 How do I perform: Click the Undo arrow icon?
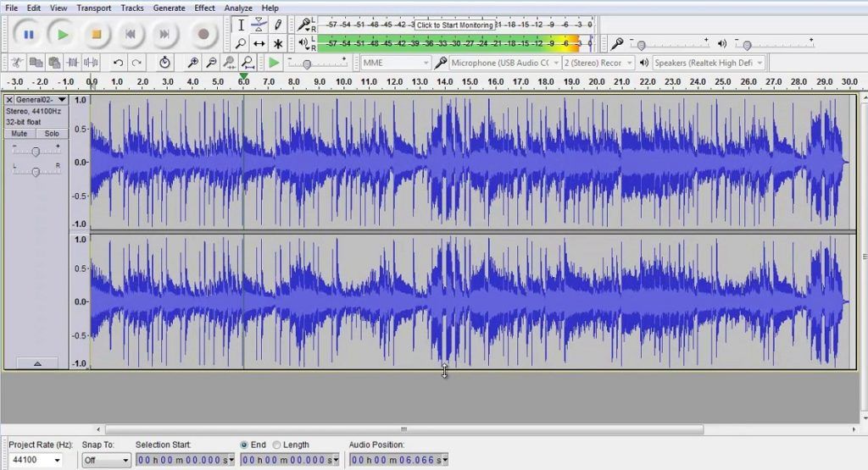[x=118, y=63]
